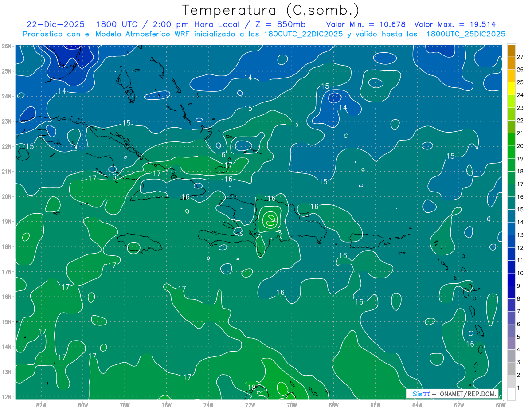Screen dimensions: 532x411
Task: Click color scale label "11"
Action: point(520,260)
